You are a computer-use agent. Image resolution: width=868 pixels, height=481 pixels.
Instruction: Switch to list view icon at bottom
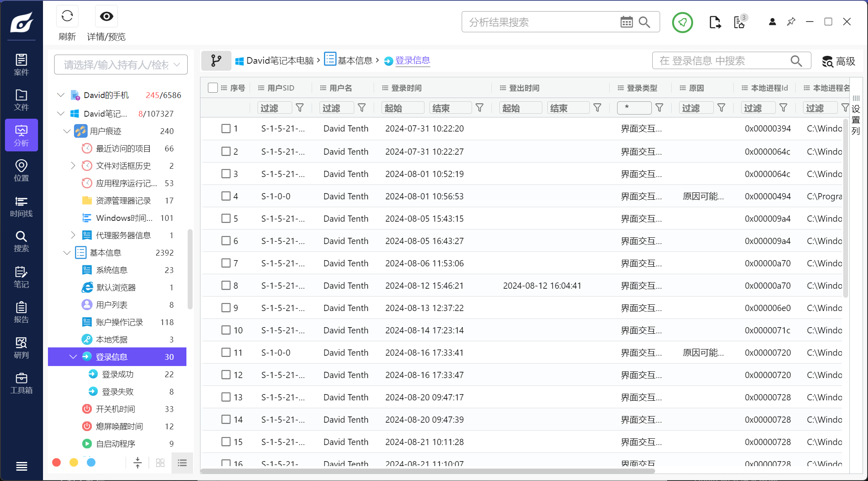point(182,463)
